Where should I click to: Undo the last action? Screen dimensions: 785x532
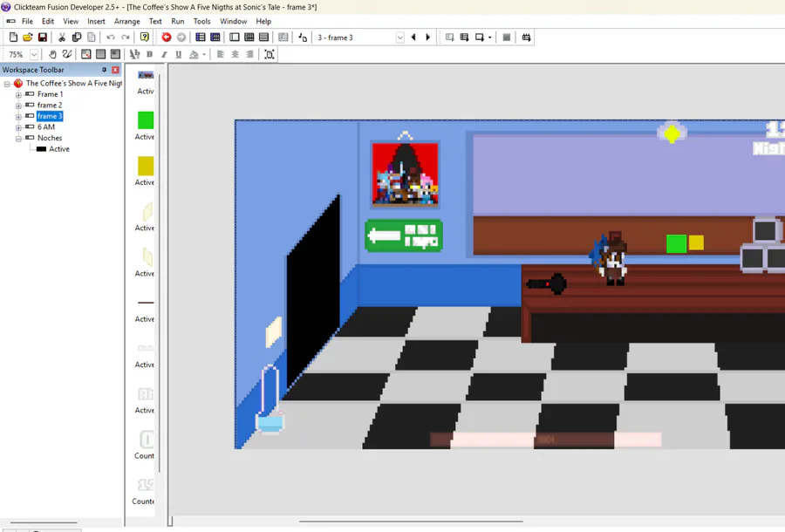111,37
